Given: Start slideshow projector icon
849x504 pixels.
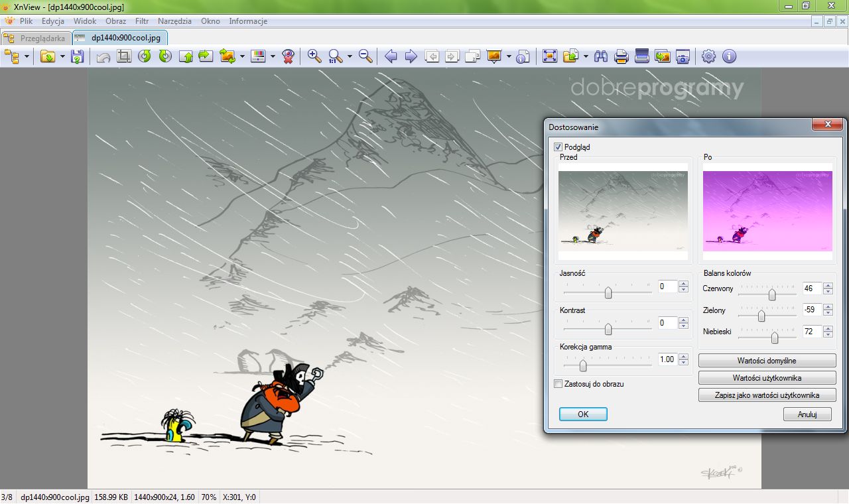Looking at the screenshot, I should (x=494, y=56).
